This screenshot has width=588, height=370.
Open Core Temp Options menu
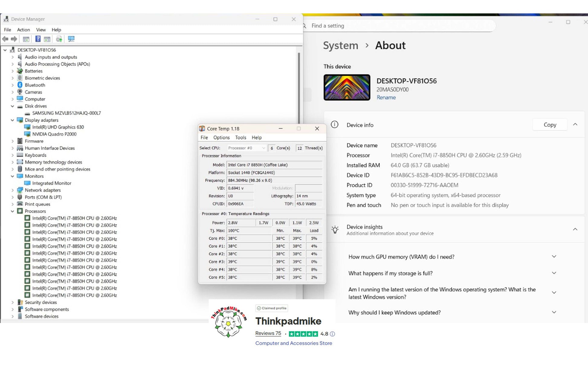(x=221, y=137)
